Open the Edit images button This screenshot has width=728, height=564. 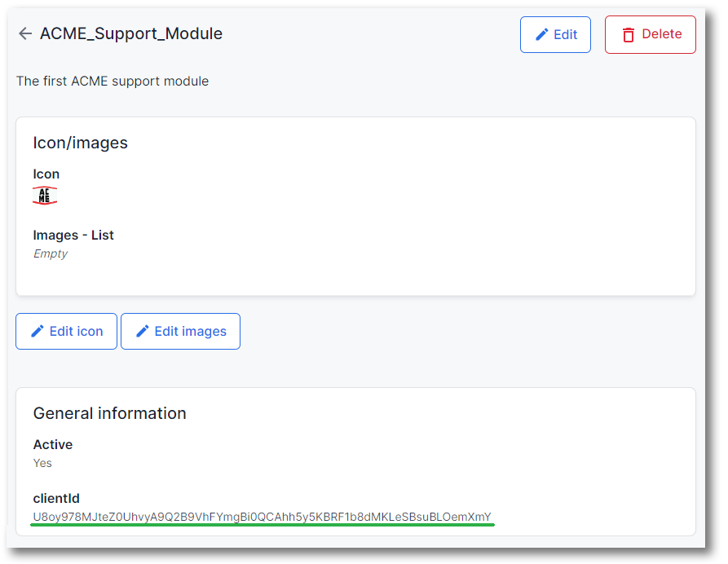(181, 331)
